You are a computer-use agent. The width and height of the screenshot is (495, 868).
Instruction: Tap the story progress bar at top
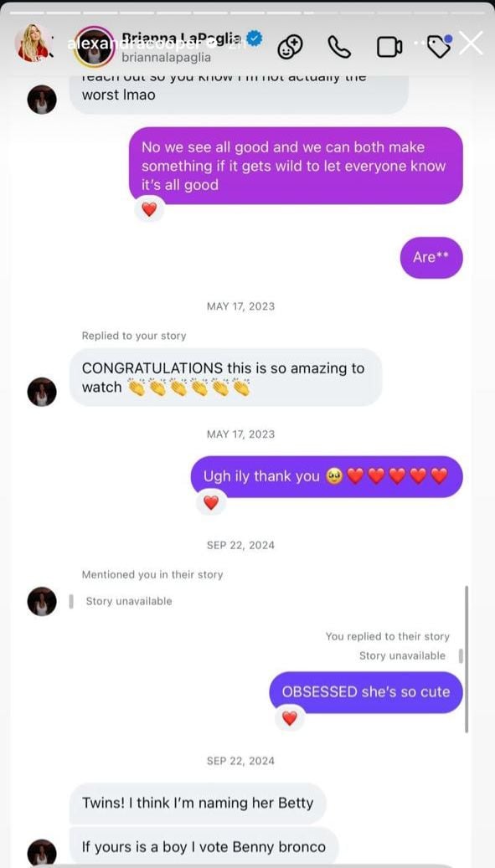[248, 12]
